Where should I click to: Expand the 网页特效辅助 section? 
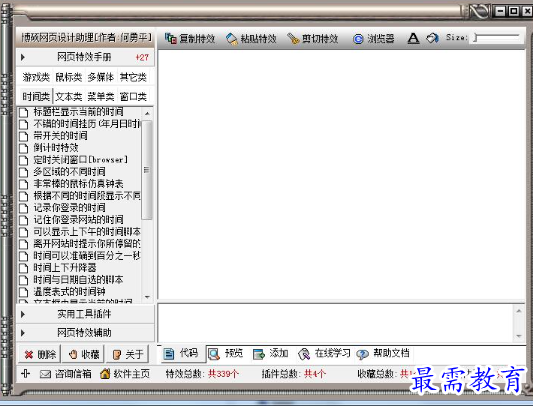pos(85,333)
